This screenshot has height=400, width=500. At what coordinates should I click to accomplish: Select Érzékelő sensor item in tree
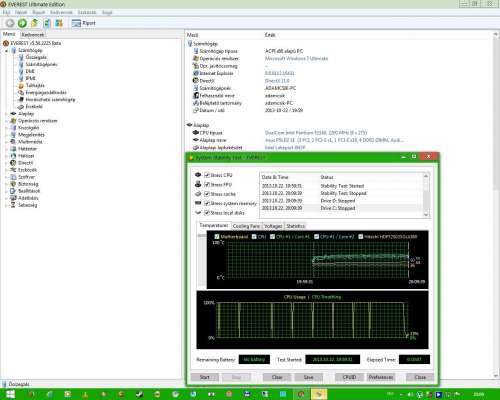[x=34, y=106]
